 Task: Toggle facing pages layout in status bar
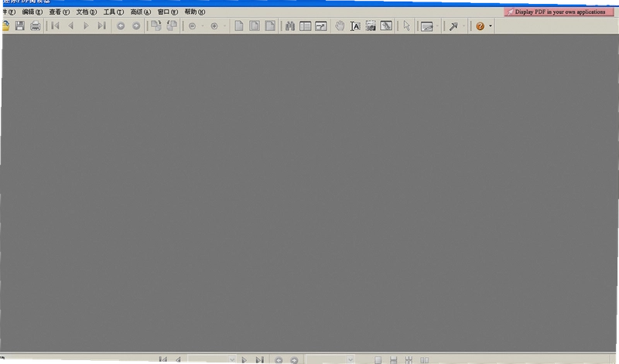point(424,359)
